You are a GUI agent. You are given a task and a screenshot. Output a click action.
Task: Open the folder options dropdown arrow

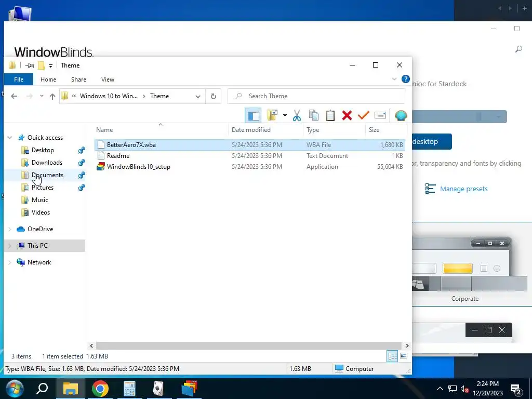click(285, 116)
